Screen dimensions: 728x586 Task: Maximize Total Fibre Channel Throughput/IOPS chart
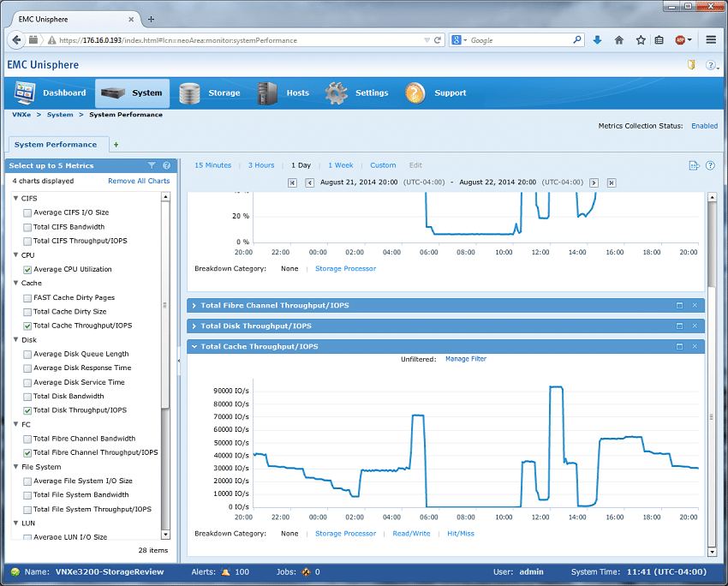pyautogui.click(x=679, y=306)
